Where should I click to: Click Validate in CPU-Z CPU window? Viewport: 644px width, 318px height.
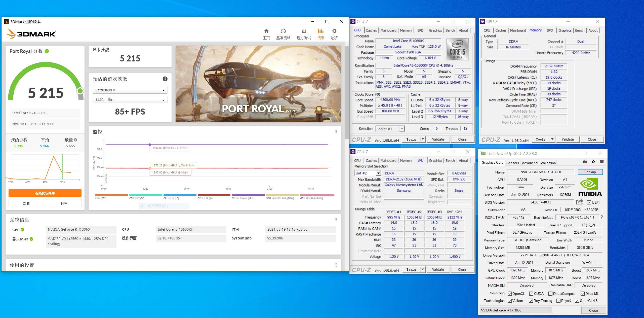(x=438, y=139)
